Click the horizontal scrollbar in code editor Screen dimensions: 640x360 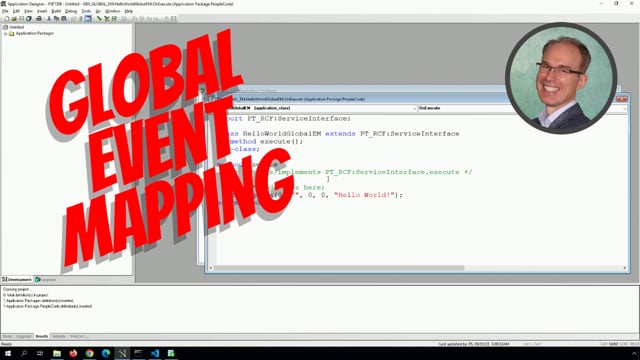pyautogui.click(x=339, y=268)
